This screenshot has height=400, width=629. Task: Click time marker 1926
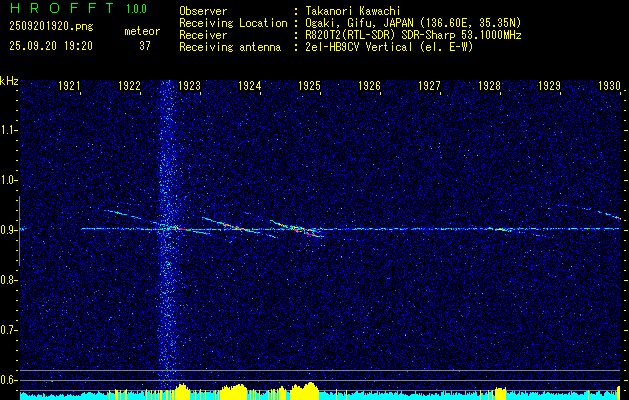pos(369,85)
